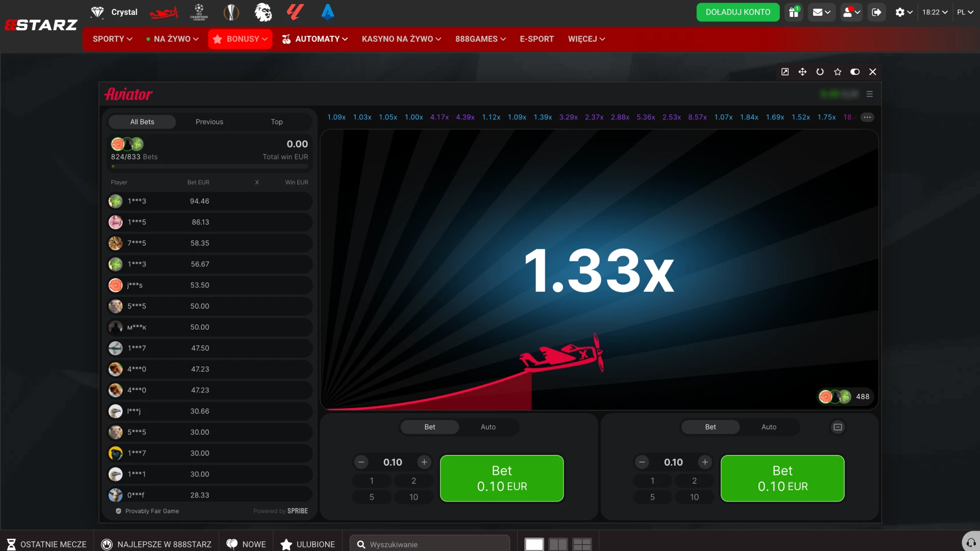
Task: Switch first panel to Auto mode
Action: click(x=488, y=427)
